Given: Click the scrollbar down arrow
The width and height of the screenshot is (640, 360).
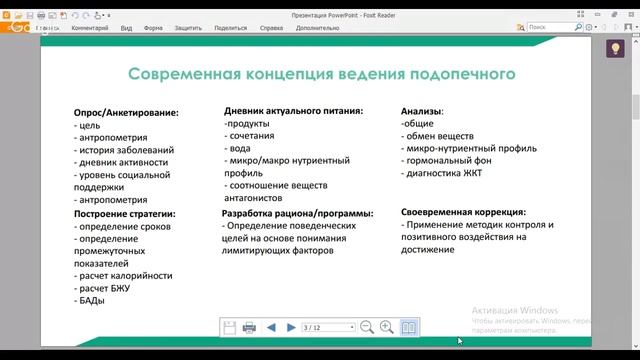Looking at the screenshot, I should coord(636,347).
